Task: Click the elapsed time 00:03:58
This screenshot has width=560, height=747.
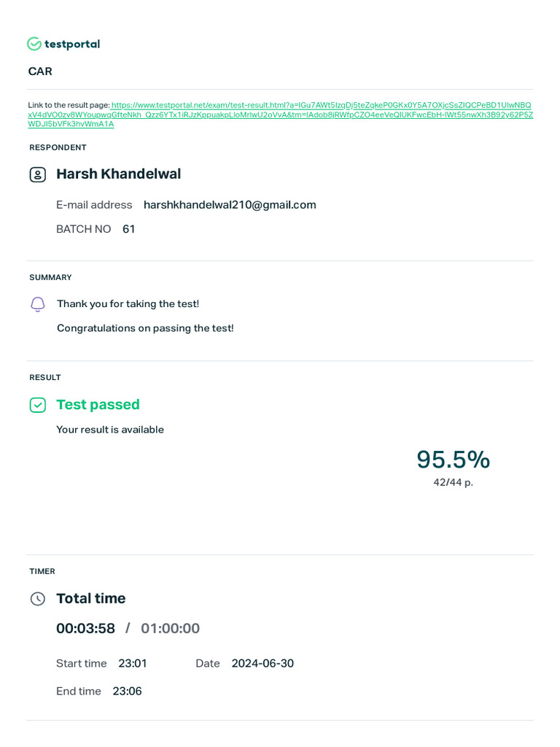Action: (x=85, y=629)
